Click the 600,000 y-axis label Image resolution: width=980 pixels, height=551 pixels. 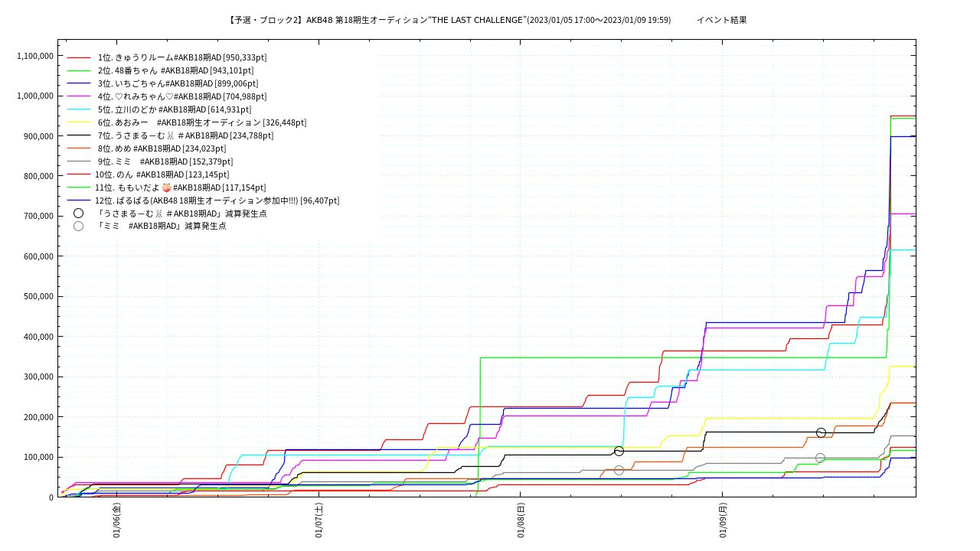tap(39, 256)
